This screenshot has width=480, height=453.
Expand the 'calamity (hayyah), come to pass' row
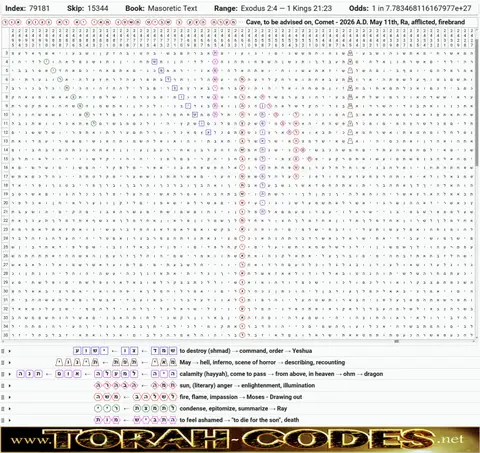pos(10,374)
